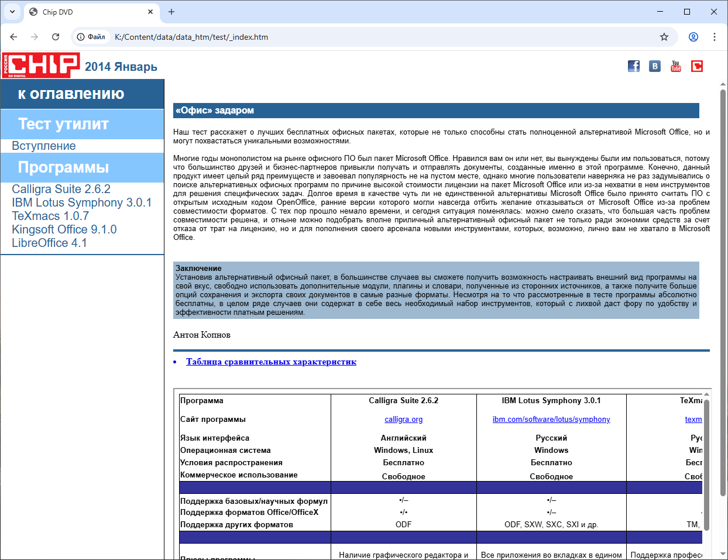Click 'IBM Lotus Symphony 3.0.1' table column header
728x560 pixels.
(551, 401)
